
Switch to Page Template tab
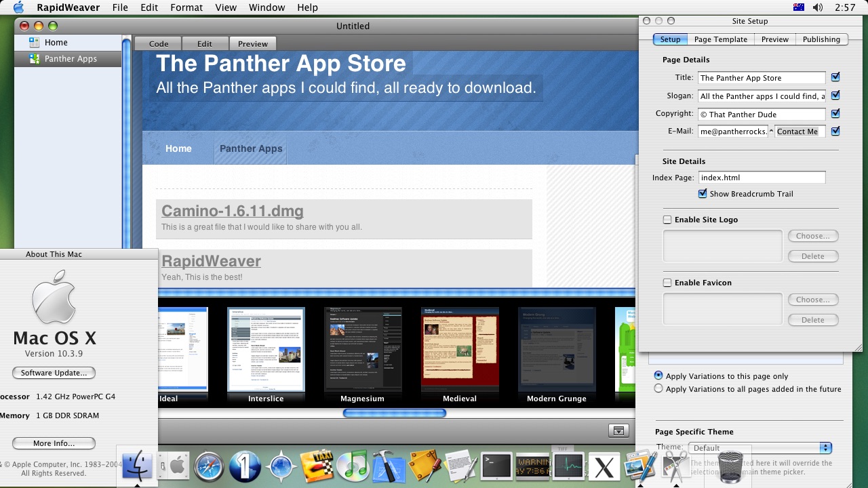721,39
